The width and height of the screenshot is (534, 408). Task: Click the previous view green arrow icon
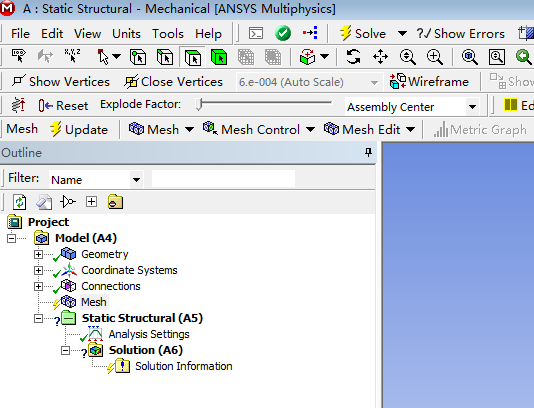pos(523,57)
